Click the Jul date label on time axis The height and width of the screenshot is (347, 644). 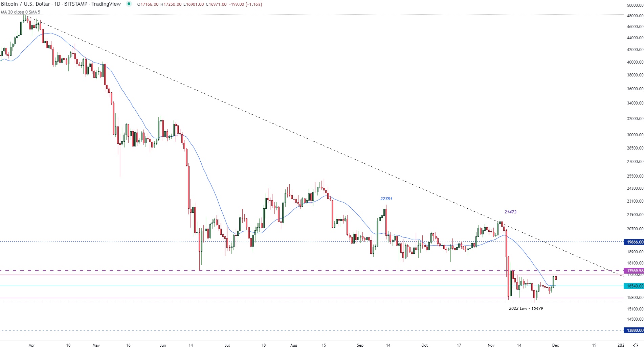pyautogui.click(x=227, y=345)
